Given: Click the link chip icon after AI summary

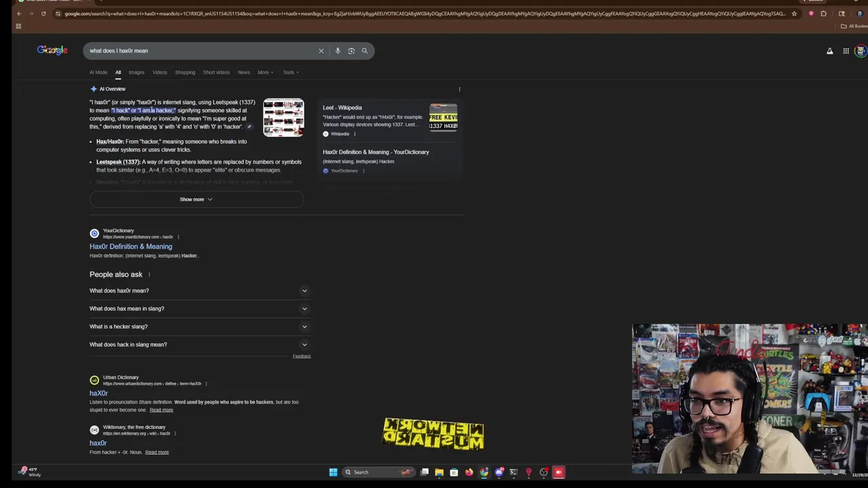Looking at the screenshot, I should [250, 127].
